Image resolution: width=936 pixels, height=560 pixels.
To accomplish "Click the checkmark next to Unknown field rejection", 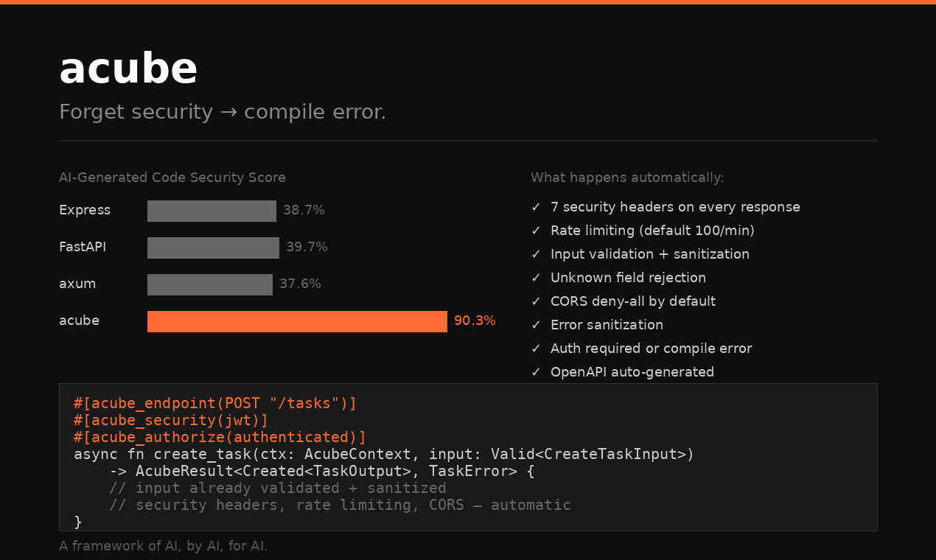I will 536,279.
